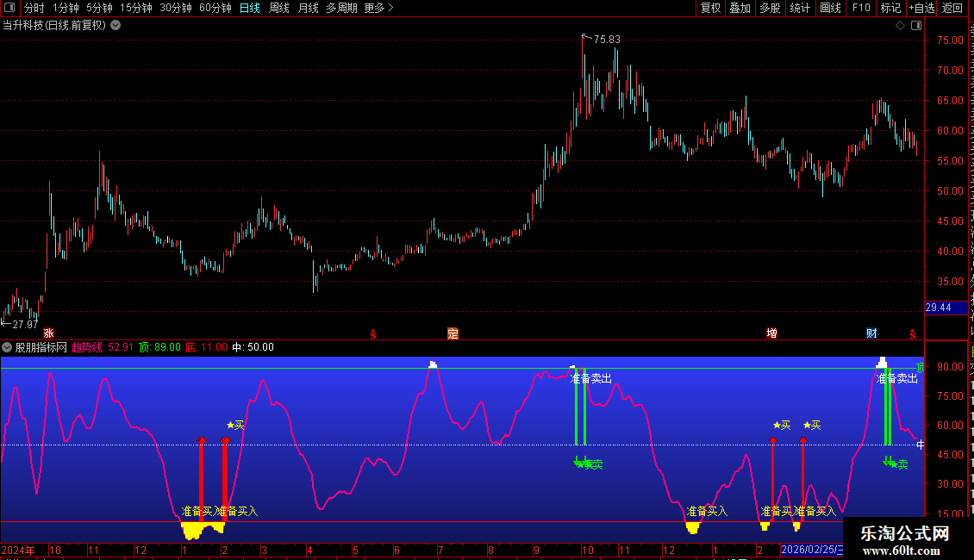Open the F10 company info
The width and height of the screenshot is (974, 560).
(861, 8)
